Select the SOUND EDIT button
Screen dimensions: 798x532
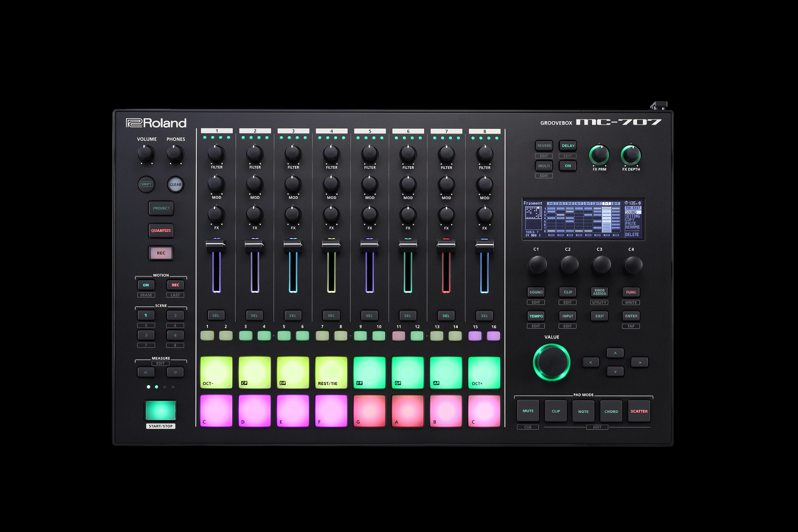536,292
